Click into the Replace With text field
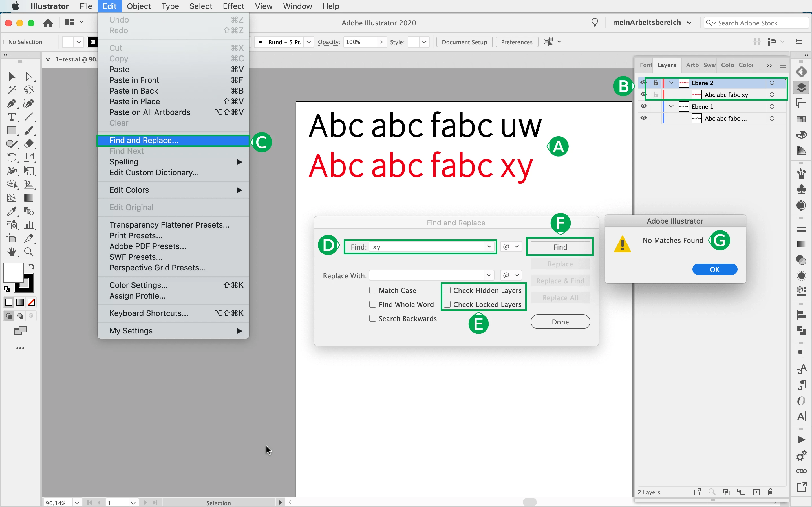Viewport: 812px width, 507px height. tap(426, 275)
